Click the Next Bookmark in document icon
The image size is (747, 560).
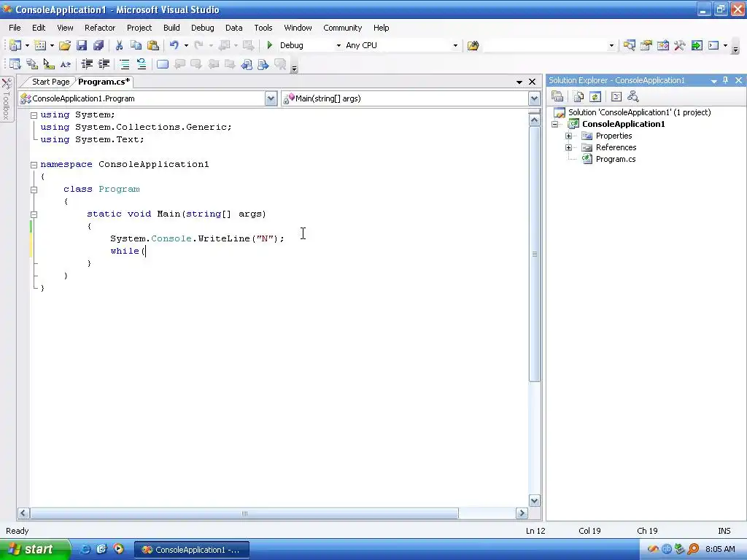[263, 64]
